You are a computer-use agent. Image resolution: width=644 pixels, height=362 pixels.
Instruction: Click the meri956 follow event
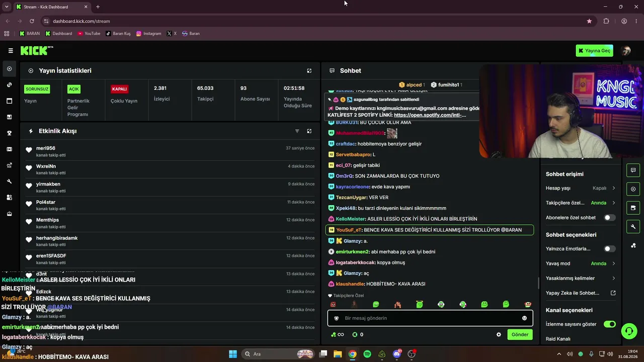[170, 151]
